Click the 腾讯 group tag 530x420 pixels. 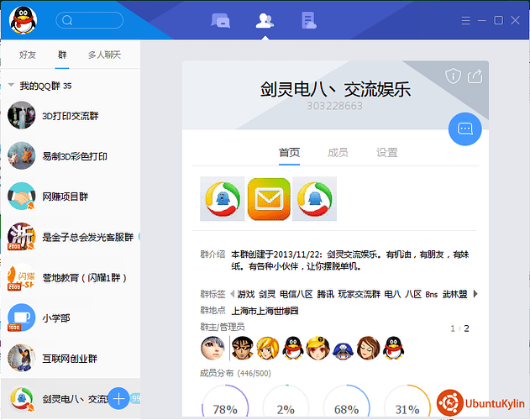pos(326,294)
